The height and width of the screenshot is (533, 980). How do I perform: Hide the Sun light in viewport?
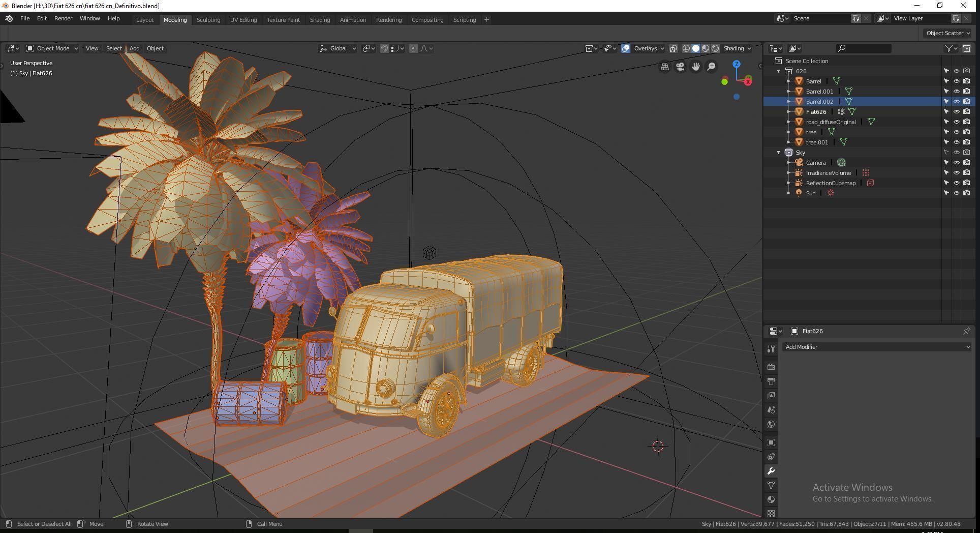click(956, 193)
